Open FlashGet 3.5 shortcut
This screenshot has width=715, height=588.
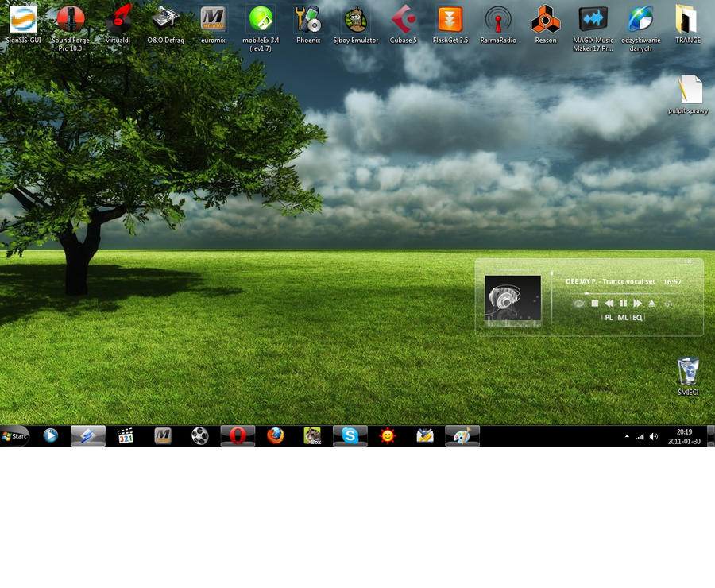(x=450, y=25)
